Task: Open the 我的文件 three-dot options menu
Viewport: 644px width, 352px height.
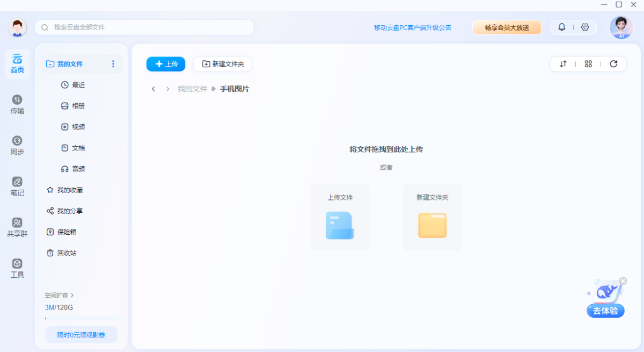Action: [x=113, y=63]
